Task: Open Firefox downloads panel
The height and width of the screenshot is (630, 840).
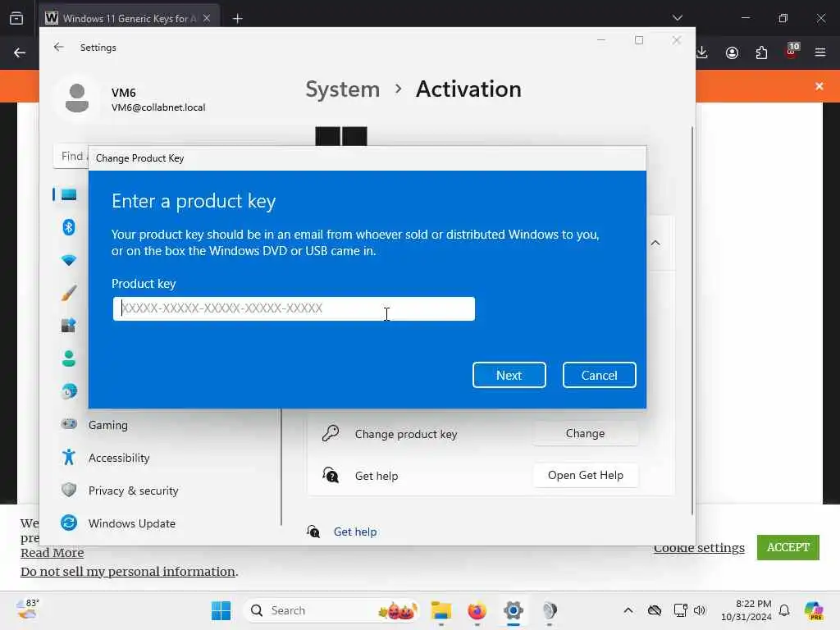Action: (x=702, y=52)
